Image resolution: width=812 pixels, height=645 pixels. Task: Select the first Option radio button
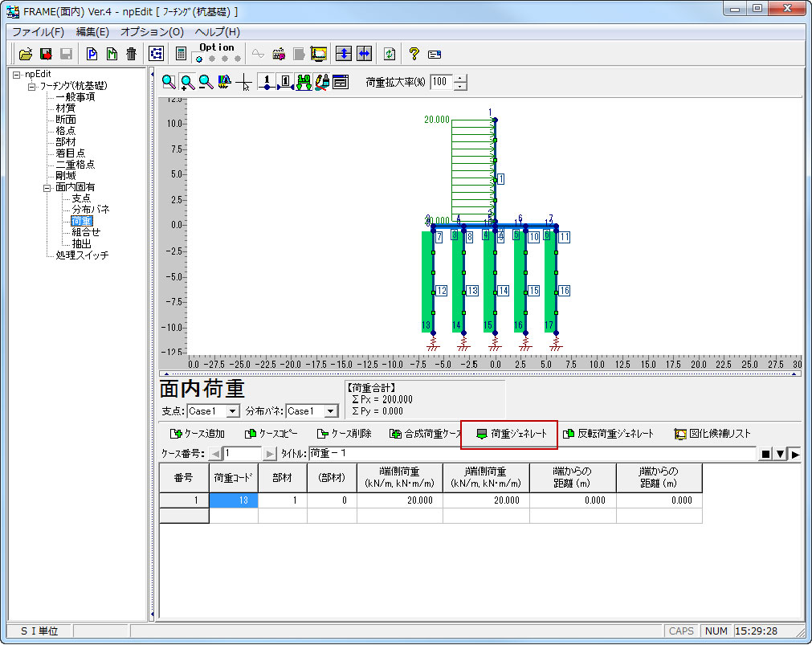199,59
